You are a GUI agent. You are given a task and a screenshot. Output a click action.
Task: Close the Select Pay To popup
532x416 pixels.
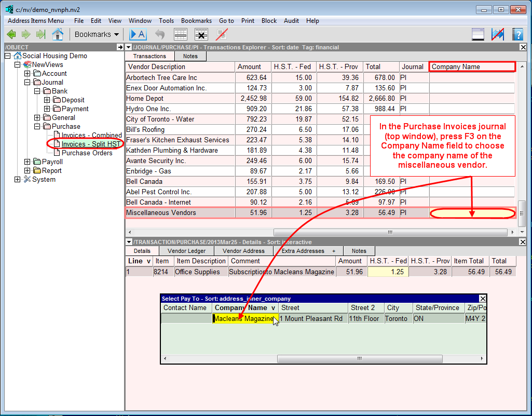[x=483, y=299]
